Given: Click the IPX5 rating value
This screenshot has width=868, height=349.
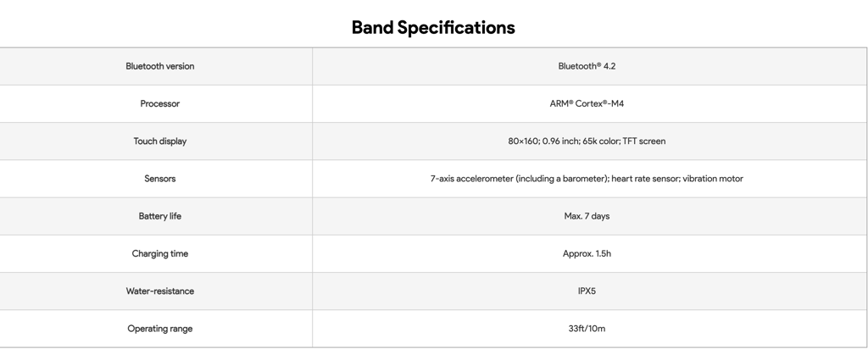Looking at the screenshot, I should (587, 291).
